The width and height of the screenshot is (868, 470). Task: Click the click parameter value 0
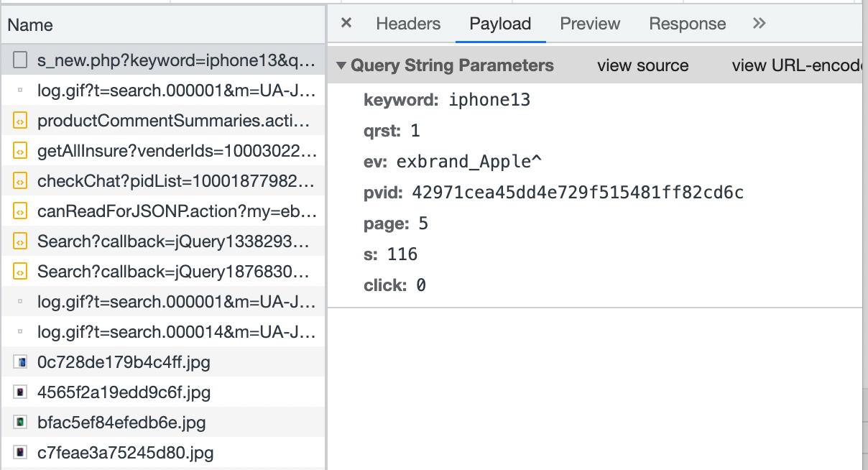(x=421, y=285)
